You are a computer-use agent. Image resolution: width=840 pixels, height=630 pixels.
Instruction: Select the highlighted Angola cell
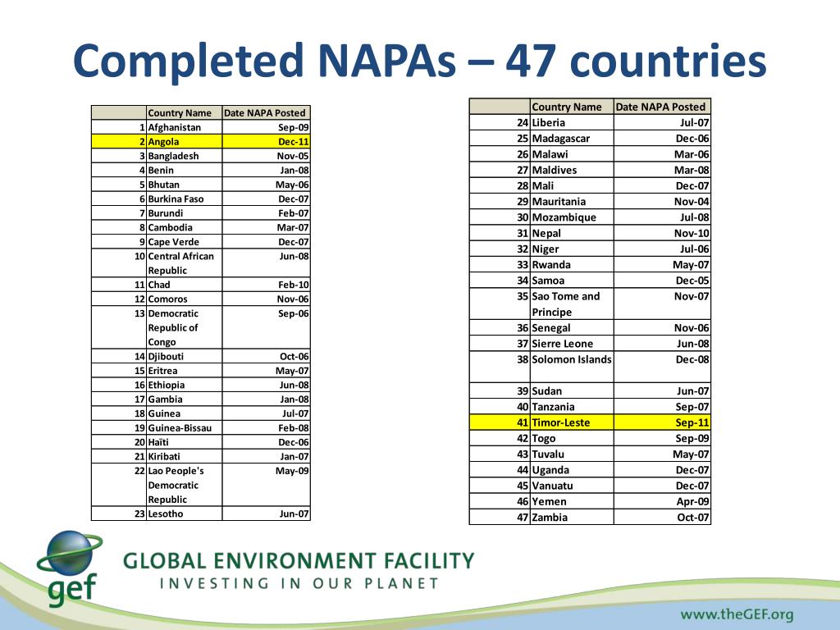pos(184,141)
